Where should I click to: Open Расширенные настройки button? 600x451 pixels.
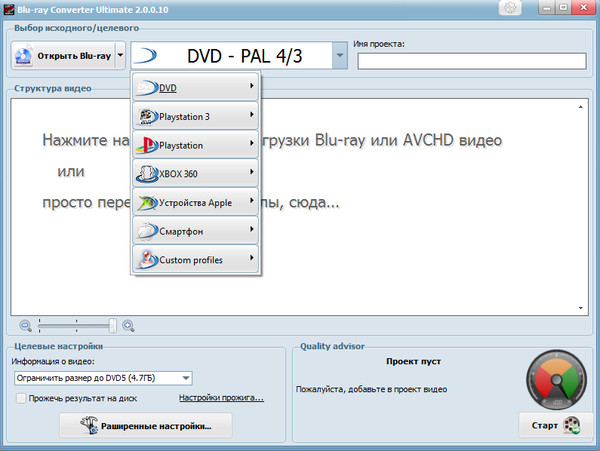point(145,426)
